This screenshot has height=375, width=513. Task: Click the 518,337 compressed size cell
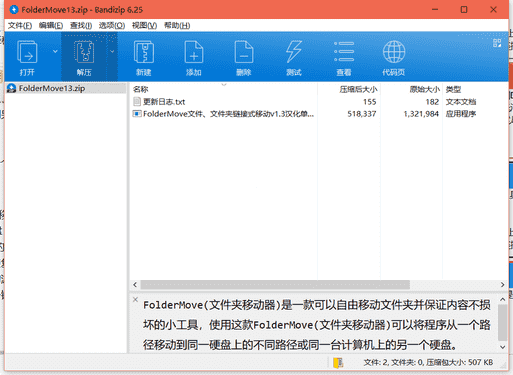(x=362, y=114)
